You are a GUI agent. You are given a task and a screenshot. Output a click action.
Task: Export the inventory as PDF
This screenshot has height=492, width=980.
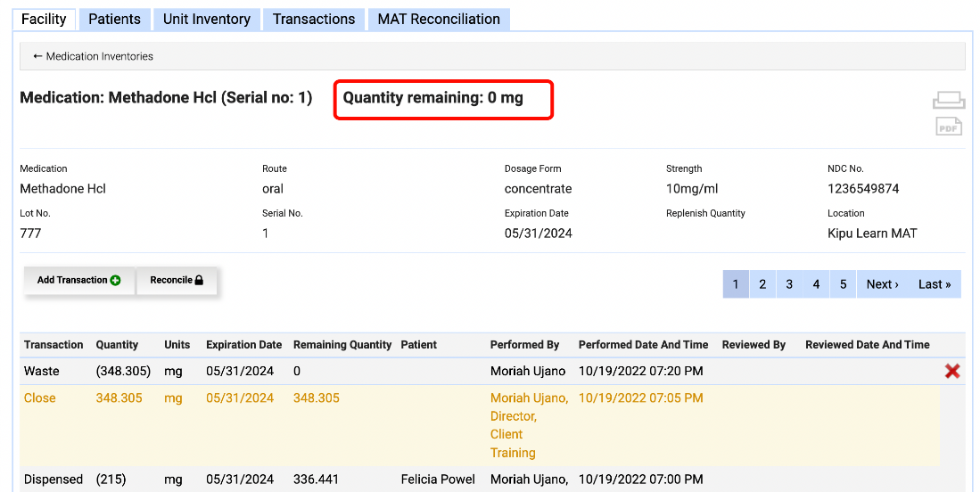click(x=949, y=127)
